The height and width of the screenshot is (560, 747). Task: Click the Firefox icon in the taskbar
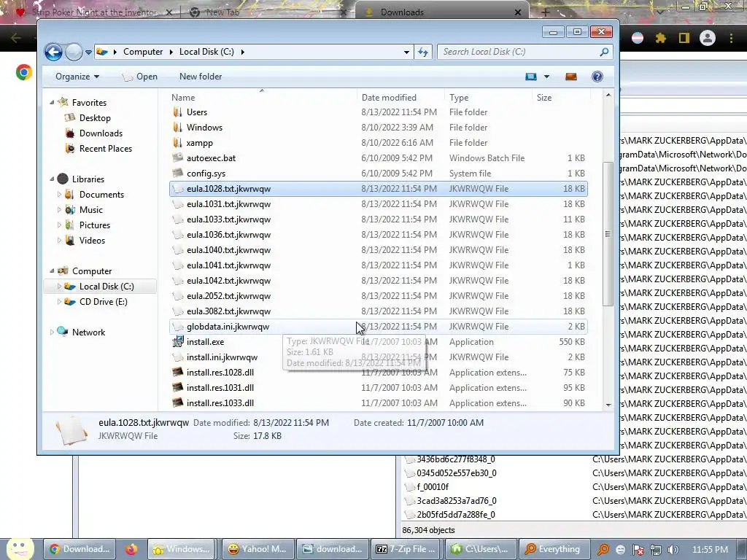click(131, 549)
